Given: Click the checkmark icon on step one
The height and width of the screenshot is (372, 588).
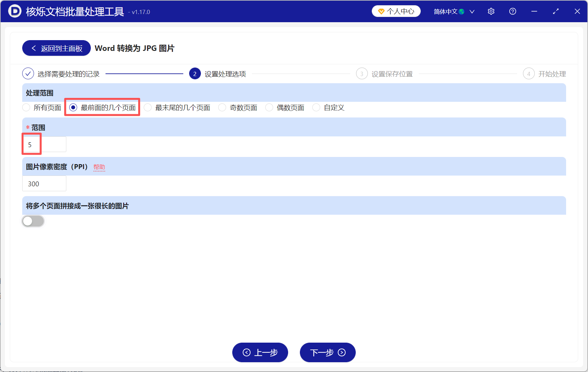Looking at the screenshot, I should [x=28, y=73].
